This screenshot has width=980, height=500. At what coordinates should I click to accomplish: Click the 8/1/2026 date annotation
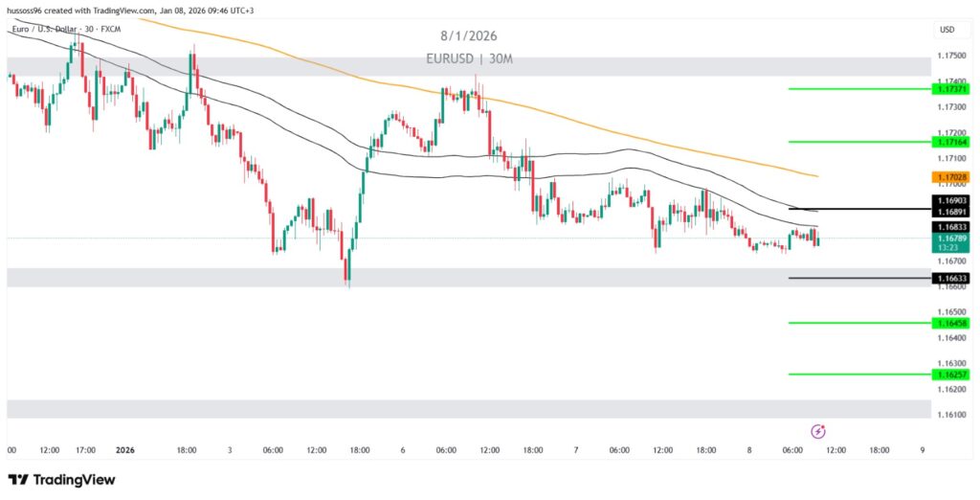[469, 36]
